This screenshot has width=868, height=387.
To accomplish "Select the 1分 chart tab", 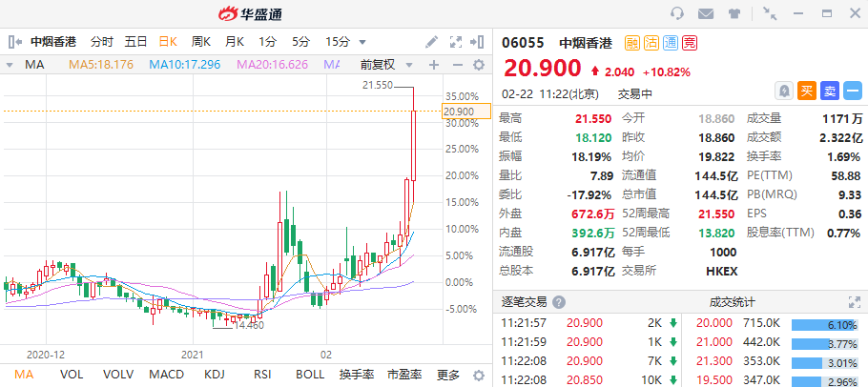I will tap(267, 42).
